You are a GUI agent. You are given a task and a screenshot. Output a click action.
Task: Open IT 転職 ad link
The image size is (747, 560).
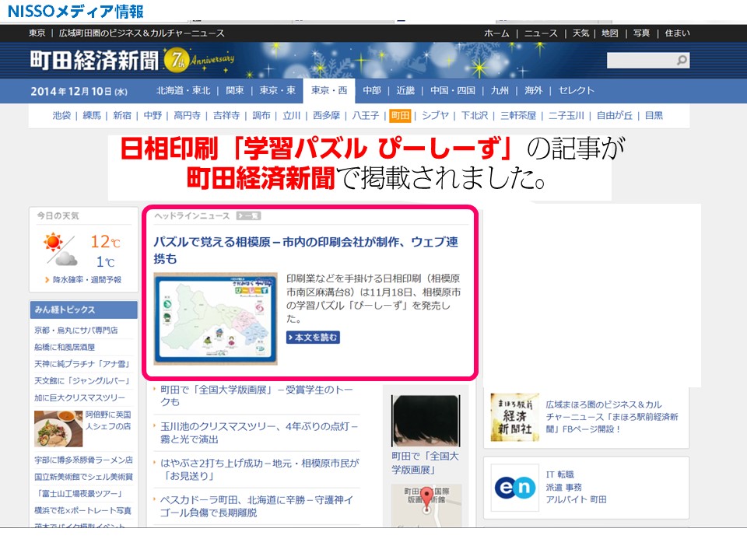(x=559, y=474)
